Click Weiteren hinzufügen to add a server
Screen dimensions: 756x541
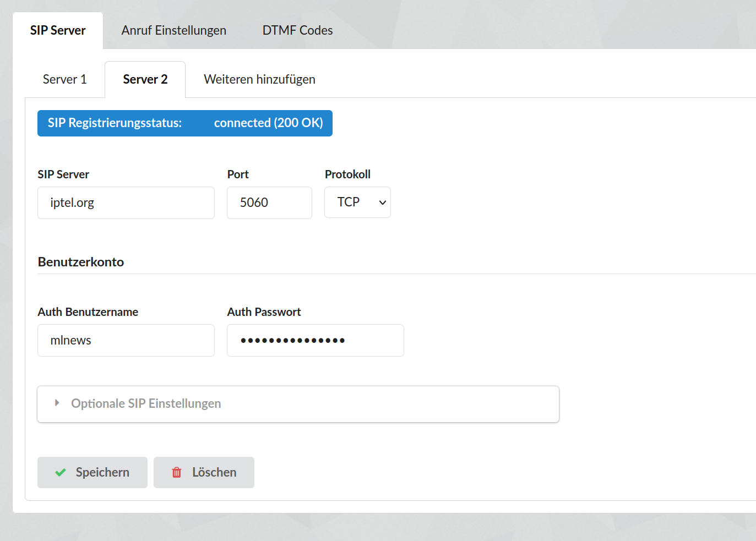259,79
